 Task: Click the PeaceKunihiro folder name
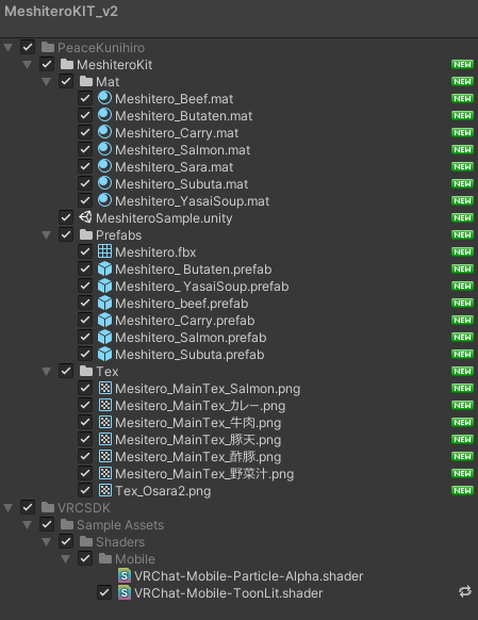pos(101,48)
